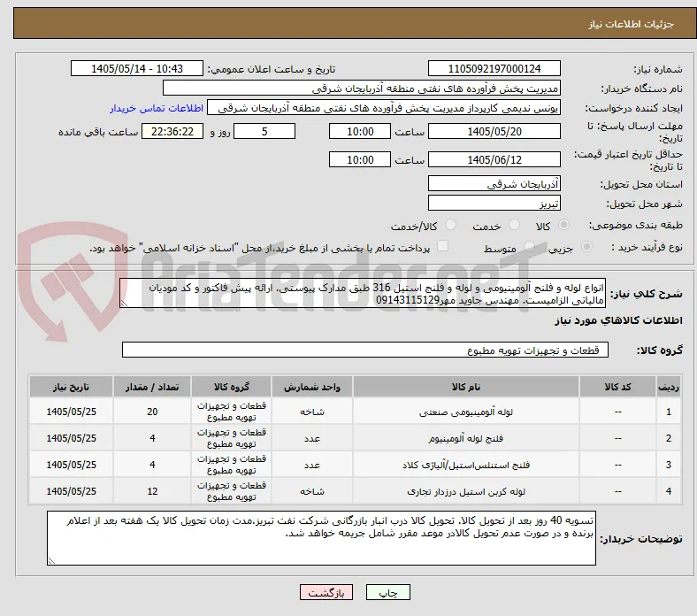Click the تعداد / مقدار column header
Viewport: 697px width, 616px height.
[152, 387]
